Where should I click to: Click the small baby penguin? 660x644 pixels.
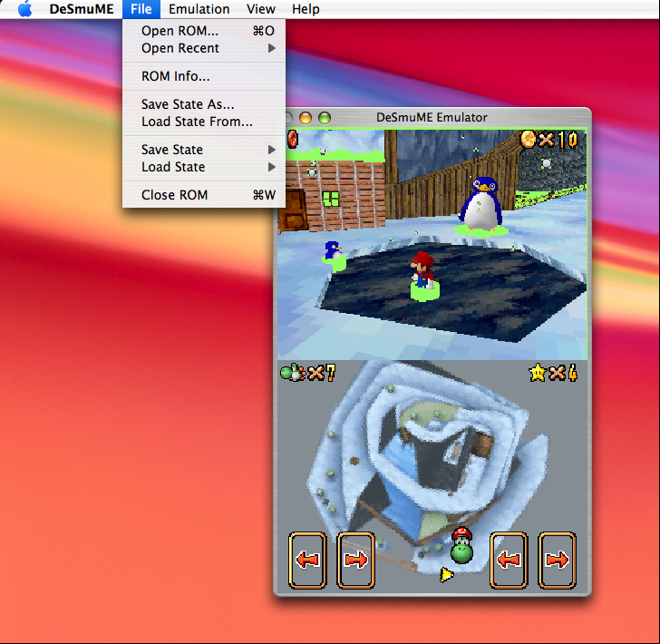(333, 250)
